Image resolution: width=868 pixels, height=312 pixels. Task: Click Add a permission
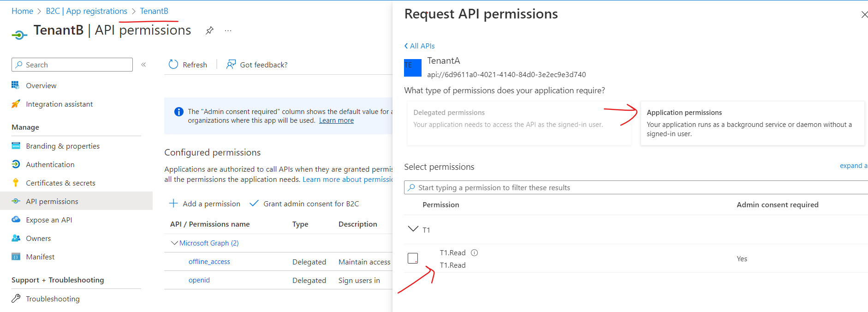click(x=205, y=204)
